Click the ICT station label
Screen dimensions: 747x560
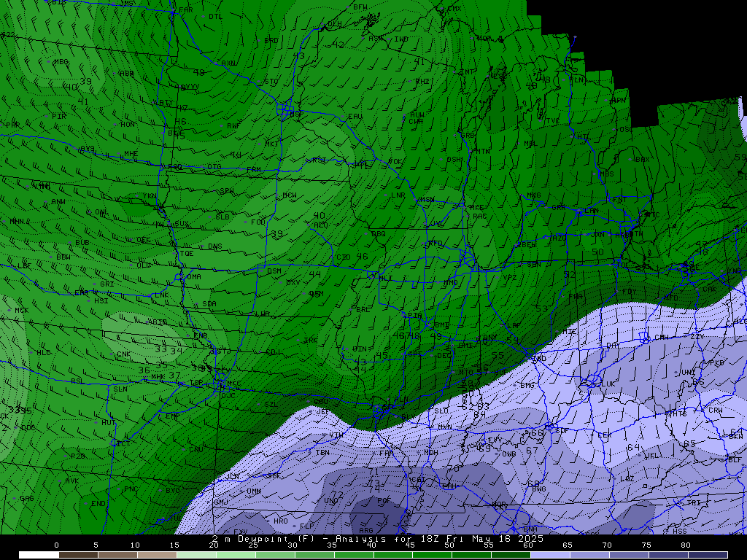pos(123,443)
